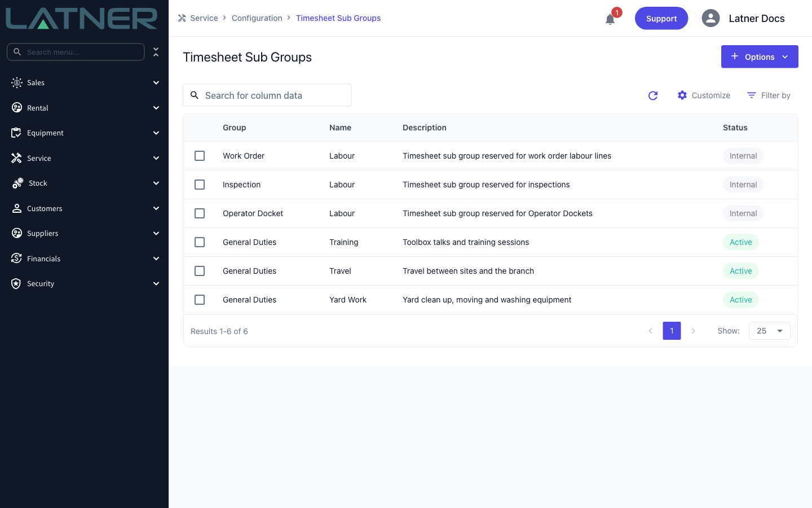Open notifications bell icon
Screen dimensions: 812x508
click(x=610, y=19)
